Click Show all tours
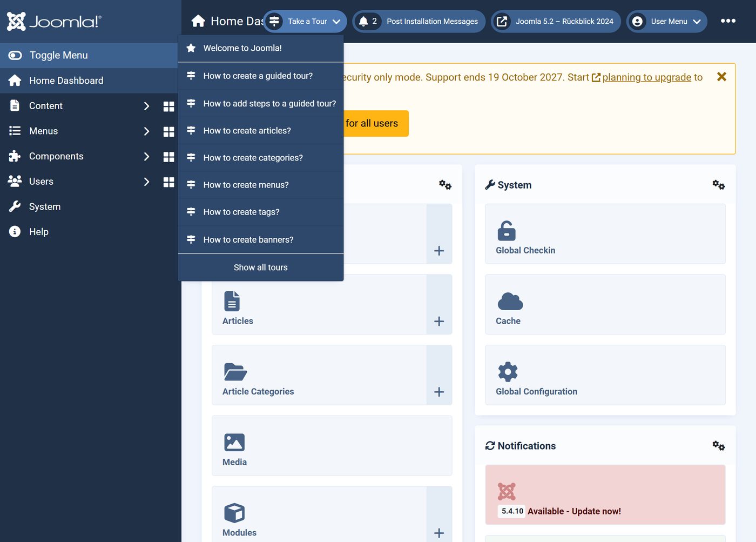This screenshot has width=756, height=542. click(261, 267)
